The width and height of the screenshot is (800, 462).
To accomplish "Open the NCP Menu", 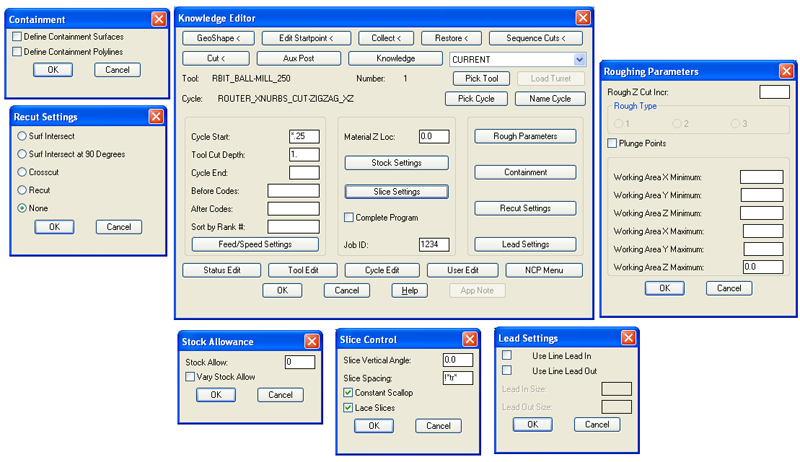I will 543,270.
